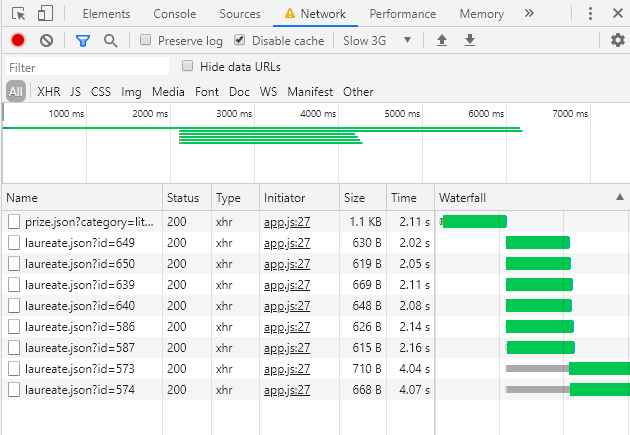Viewport: 630px width, 435px height.
Task: Open the Slow 3G throttling dropdown
Action: pos(377,41)
